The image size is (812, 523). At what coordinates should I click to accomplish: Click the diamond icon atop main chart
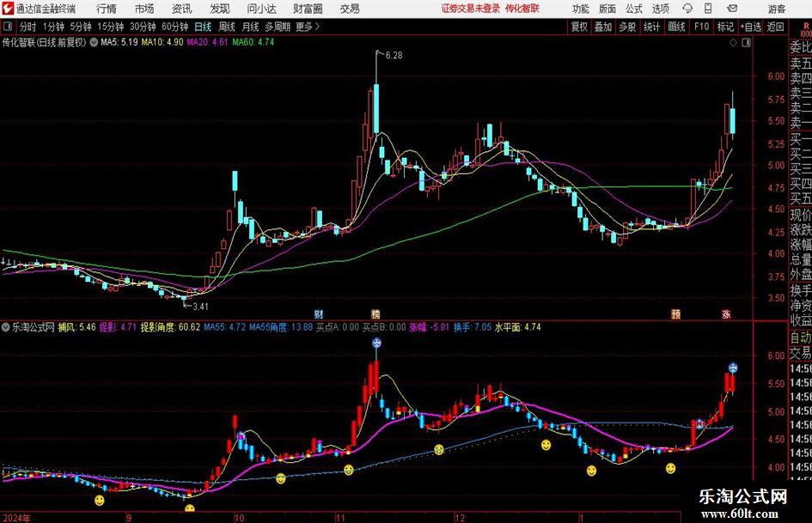tap(733, 43)
